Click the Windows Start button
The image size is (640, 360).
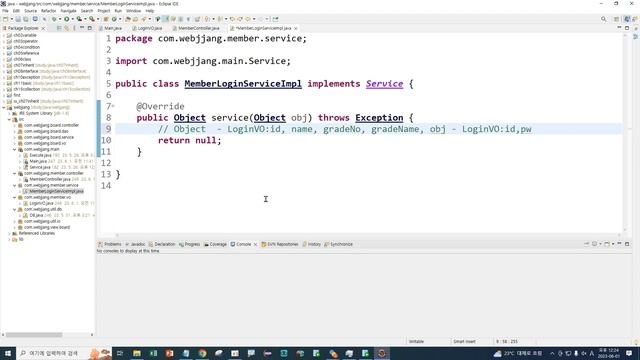tap(8, 353)
